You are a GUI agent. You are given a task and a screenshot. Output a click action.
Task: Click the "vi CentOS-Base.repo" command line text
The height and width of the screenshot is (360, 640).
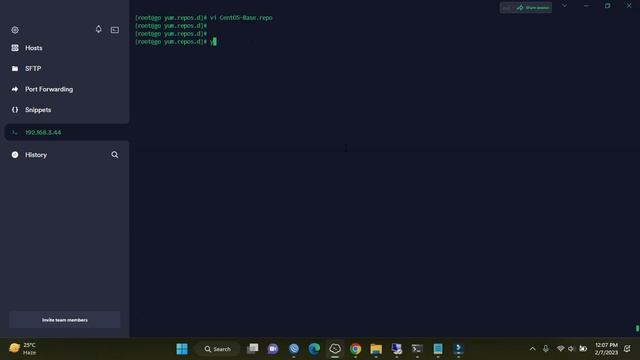[241, 18]
